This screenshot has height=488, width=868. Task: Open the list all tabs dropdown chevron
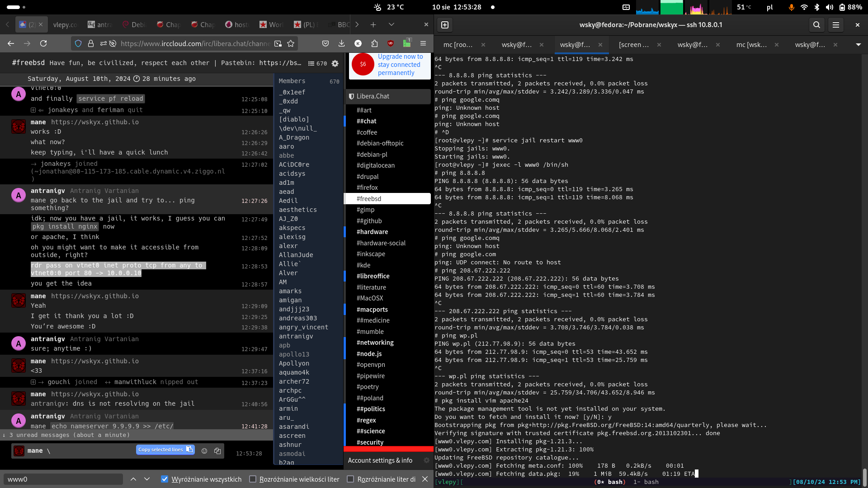click(x=392, y=24)
